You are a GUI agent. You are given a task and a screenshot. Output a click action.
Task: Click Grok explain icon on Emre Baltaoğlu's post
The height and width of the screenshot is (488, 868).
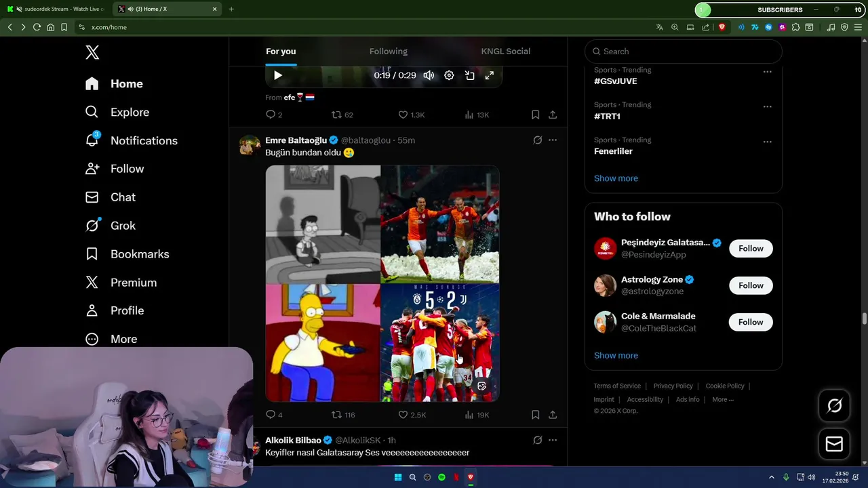pyautogui.click(x=537, y=140)
